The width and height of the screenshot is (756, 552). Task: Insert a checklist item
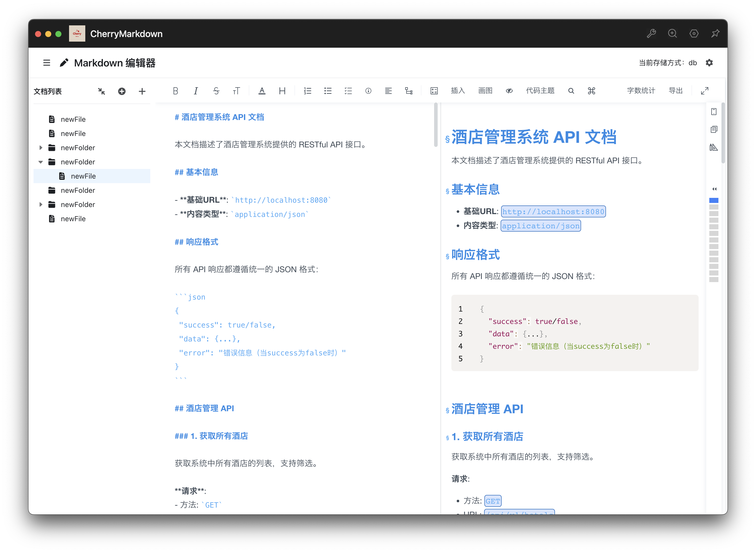(x=348, y=91)
